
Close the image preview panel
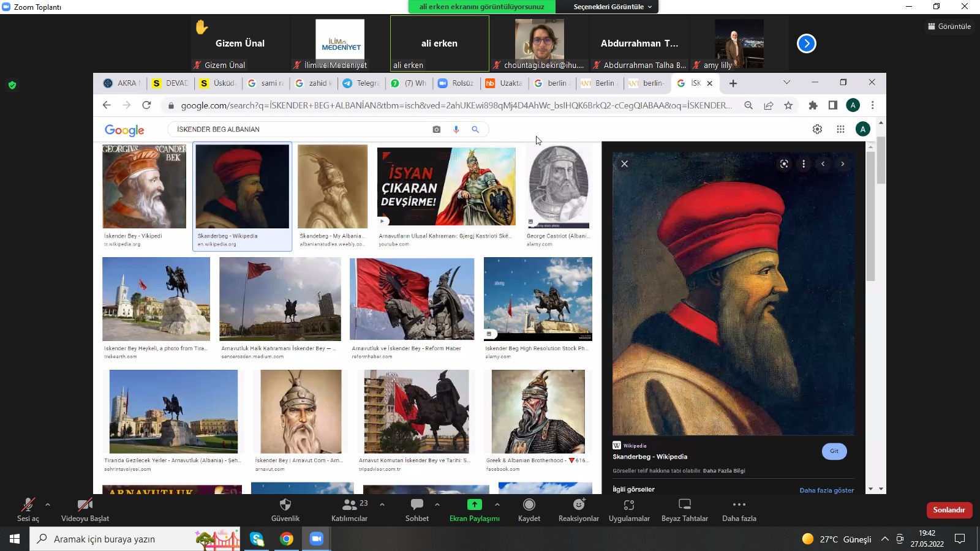624,163
